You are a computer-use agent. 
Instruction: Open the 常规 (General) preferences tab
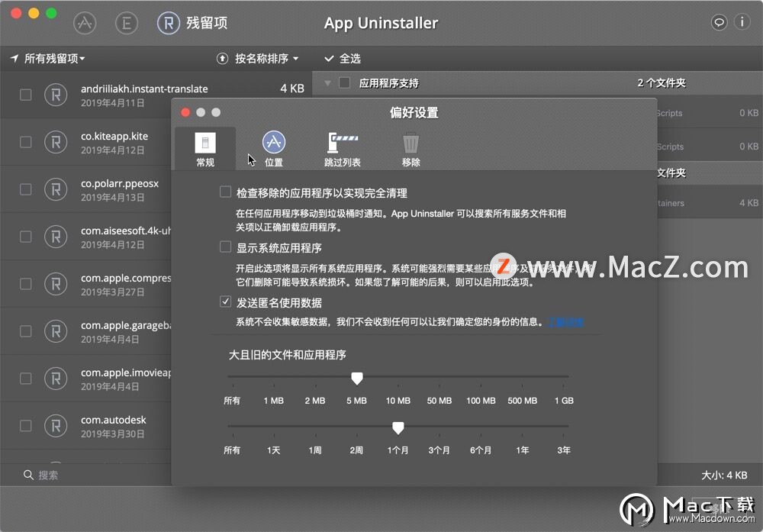tap(204, 149)
